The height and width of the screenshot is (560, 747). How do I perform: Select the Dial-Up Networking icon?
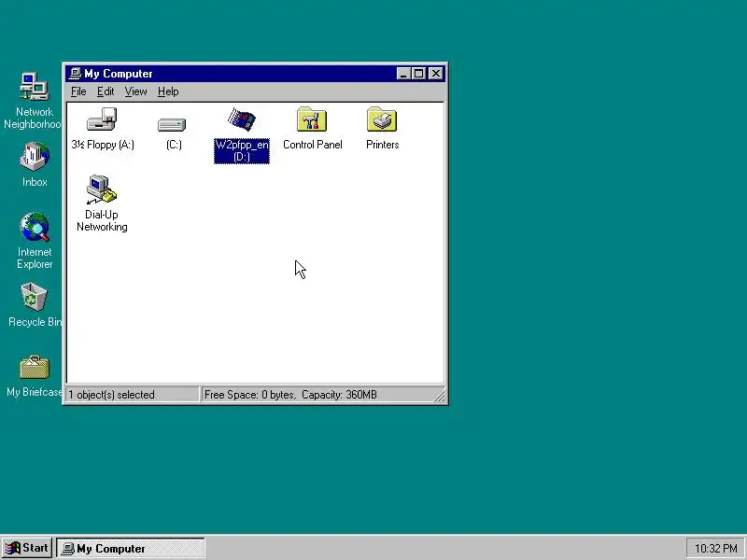click(102, 189)
